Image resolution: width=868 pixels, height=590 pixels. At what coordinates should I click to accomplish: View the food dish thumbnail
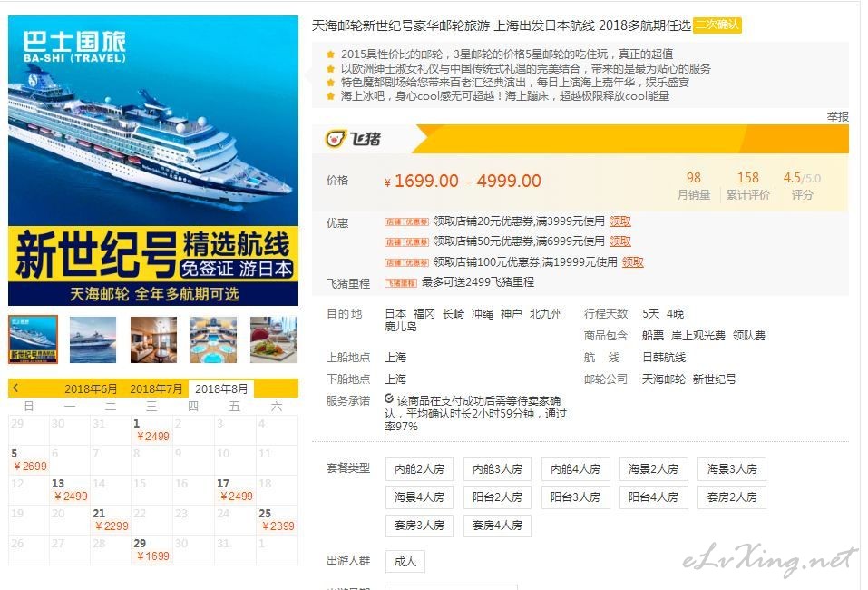coord(274,339)
